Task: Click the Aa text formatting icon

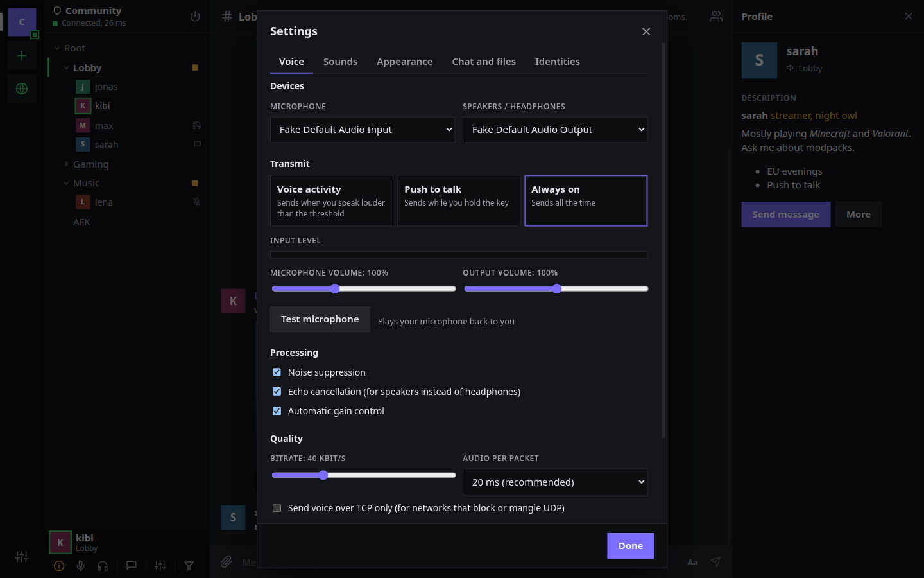Action: [692, 563]
